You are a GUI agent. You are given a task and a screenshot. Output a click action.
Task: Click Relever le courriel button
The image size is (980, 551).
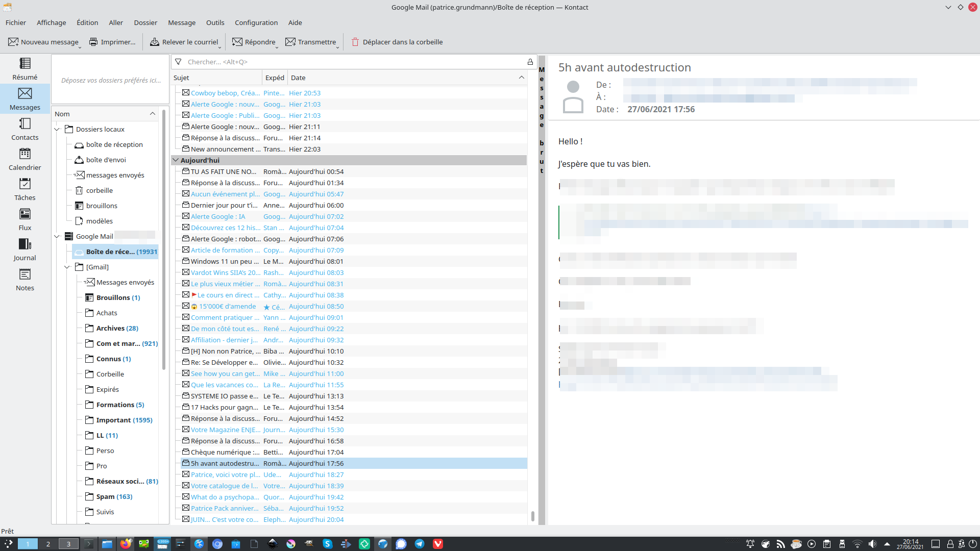pyautogui.click(x=184, y=42)
